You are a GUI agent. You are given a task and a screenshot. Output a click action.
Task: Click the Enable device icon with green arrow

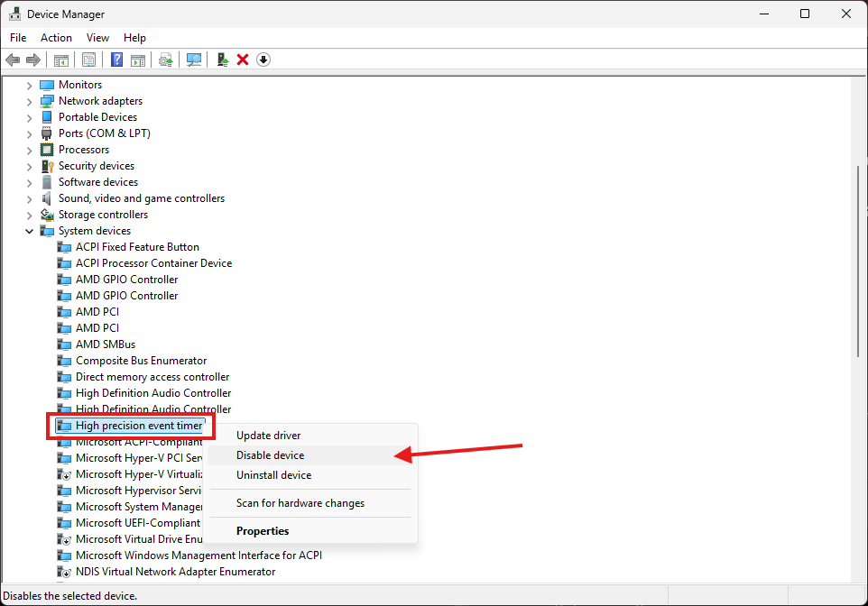223,60
